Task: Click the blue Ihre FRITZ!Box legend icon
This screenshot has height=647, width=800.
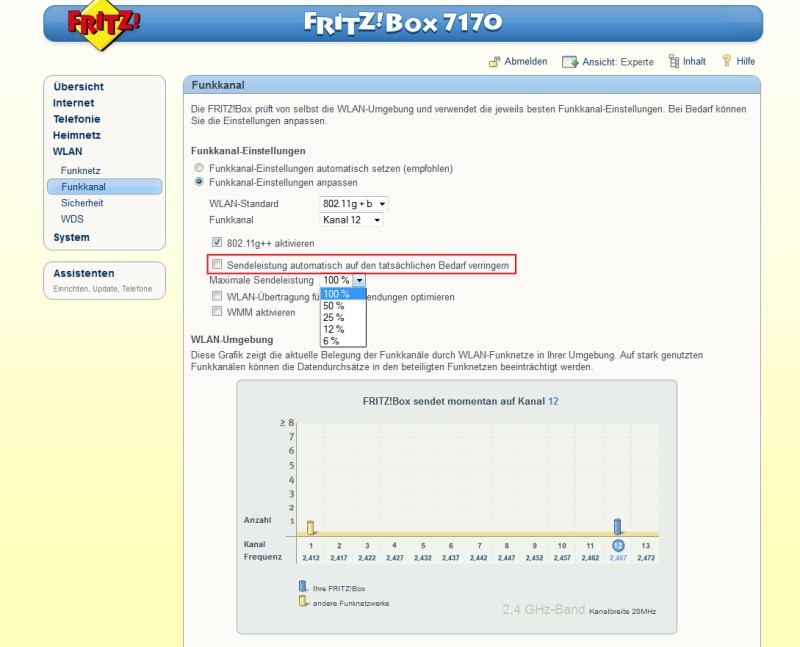Action: tap(303, 586)
